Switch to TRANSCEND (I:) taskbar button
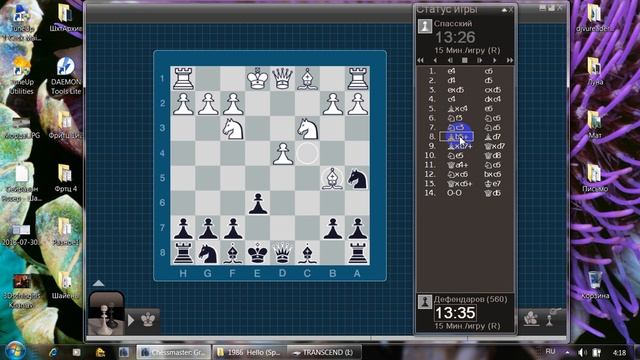Screen dimensions: 640x360 coord(324,352)
